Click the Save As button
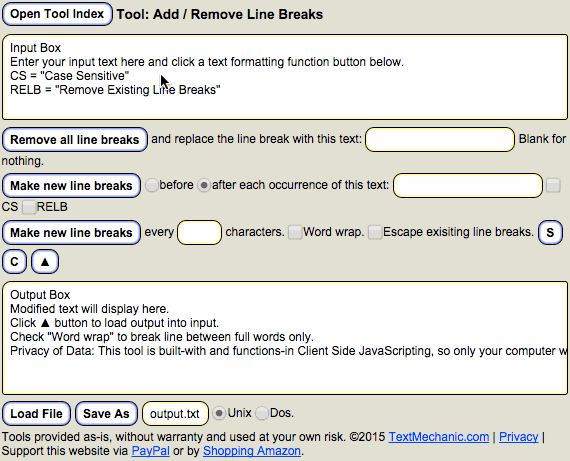 (x=106, y=414)
